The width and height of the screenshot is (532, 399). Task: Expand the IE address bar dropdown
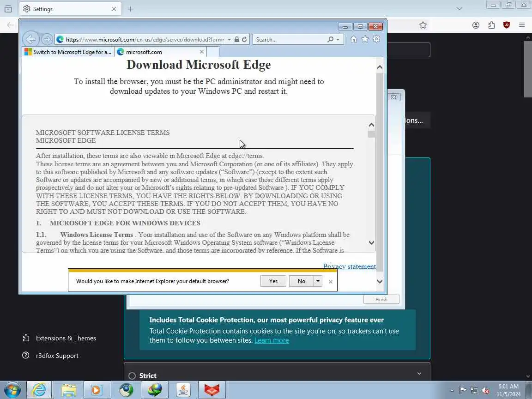(230, 39)
